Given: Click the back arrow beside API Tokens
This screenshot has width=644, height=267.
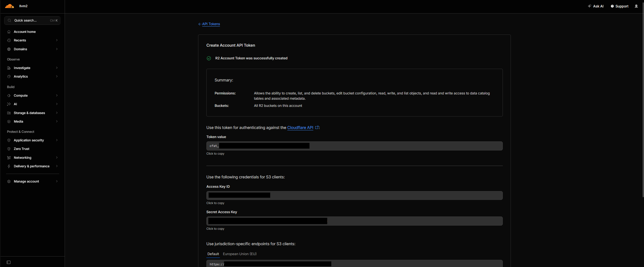Looking at the screenshot, I should 200,24.
